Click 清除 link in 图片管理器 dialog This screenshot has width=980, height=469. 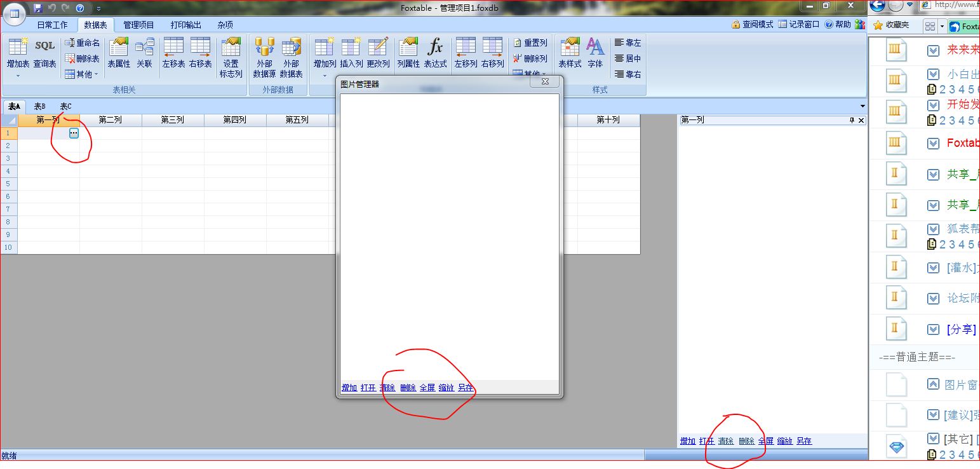click(x=387, y=388)
